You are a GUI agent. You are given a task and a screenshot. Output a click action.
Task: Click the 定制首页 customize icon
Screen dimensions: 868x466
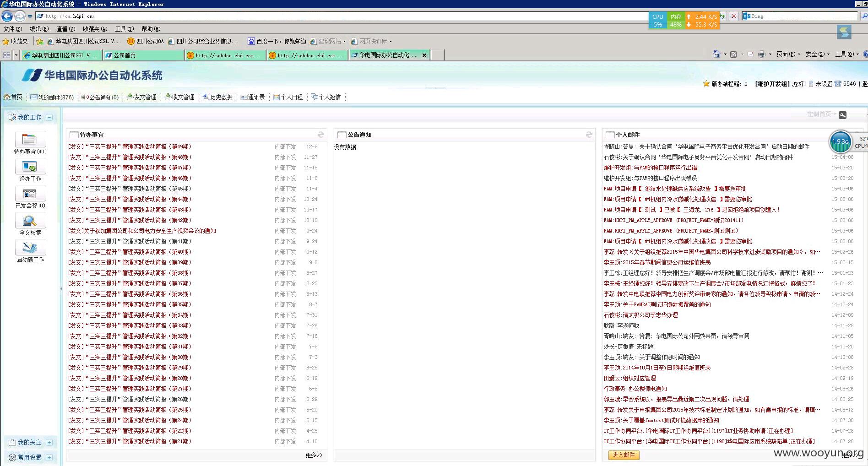coord(843,115)
